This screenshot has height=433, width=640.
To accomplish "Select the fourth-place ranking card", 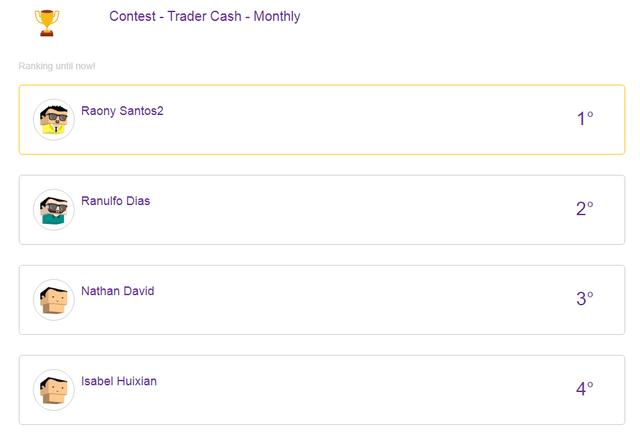I will (322, 390).
